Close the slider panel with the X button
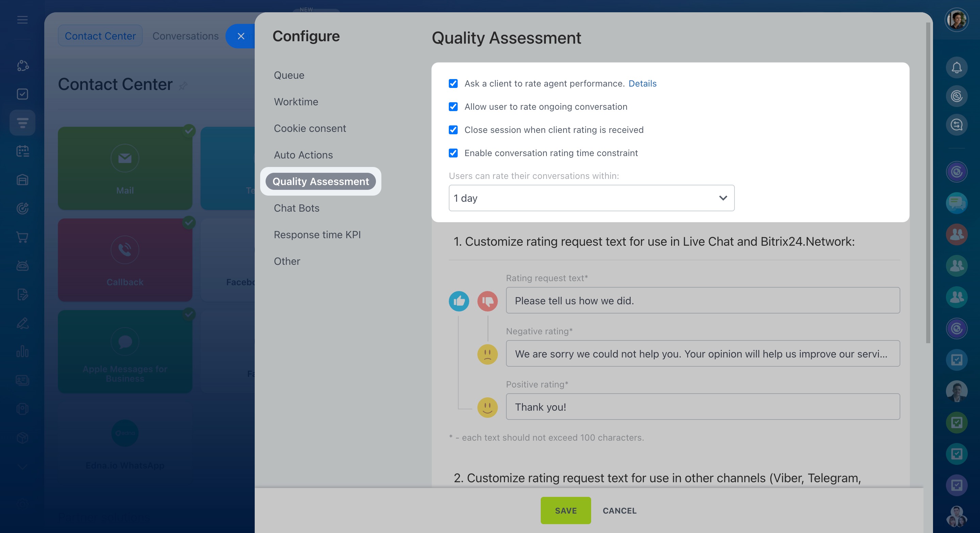This screenshot has height=533, width=980. [x=241, y=36]
